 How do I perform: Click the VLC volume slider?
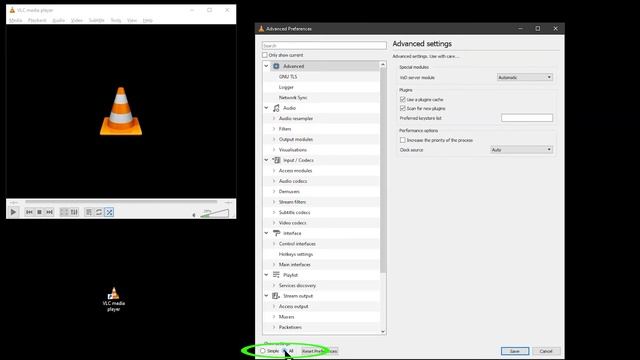coord(215,213)
